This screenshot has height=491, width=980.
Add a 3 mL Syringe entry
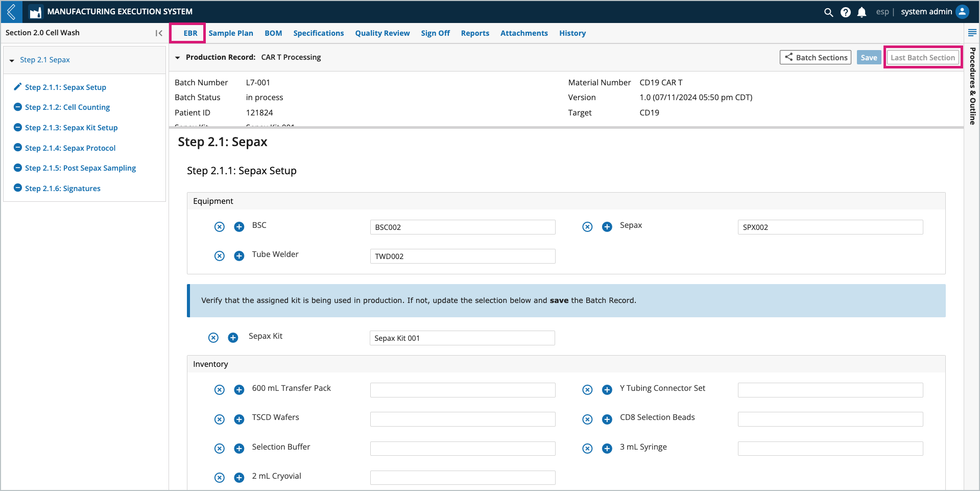click(x=607, y=449)
